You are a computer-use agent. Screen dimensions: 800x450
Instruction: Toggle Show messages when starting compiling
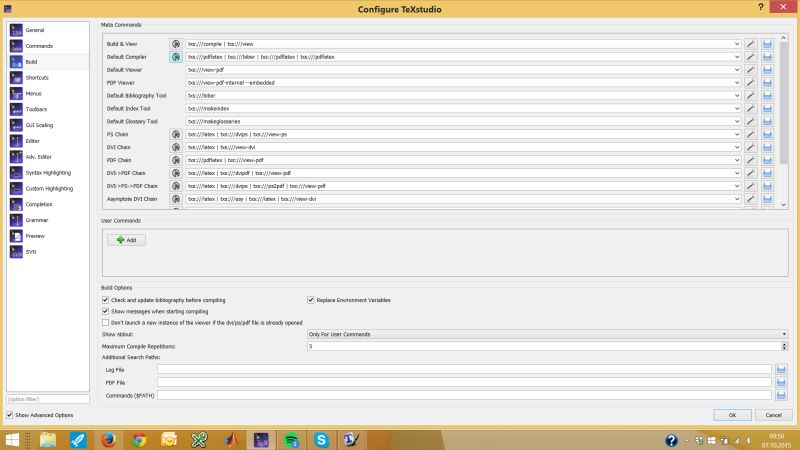click(106, 311)
